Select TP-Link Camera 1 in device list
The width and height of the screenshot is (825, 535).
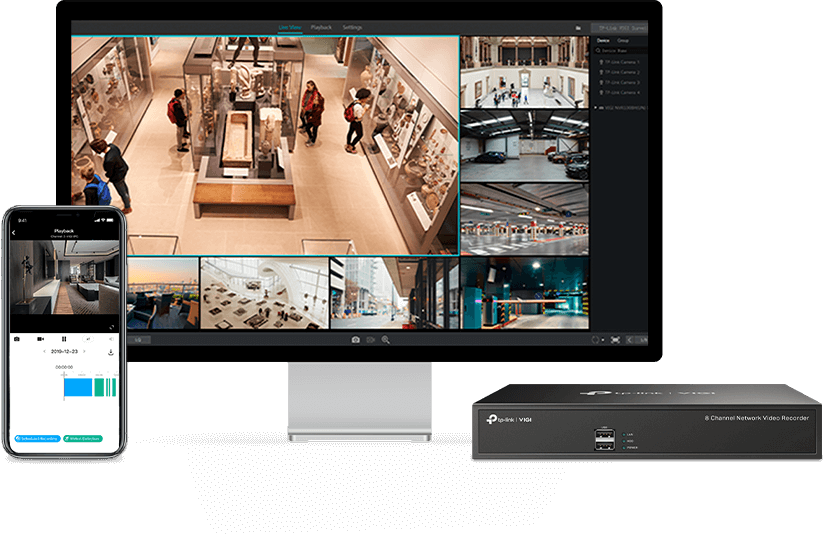coord(620,62)
